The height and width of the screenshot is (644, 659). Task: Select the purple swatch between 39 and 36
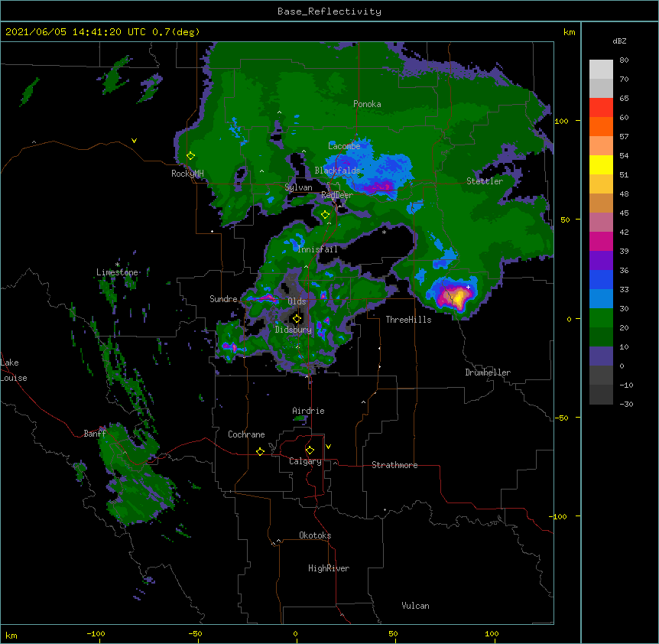pyautogui.click(x=601, y=261)
